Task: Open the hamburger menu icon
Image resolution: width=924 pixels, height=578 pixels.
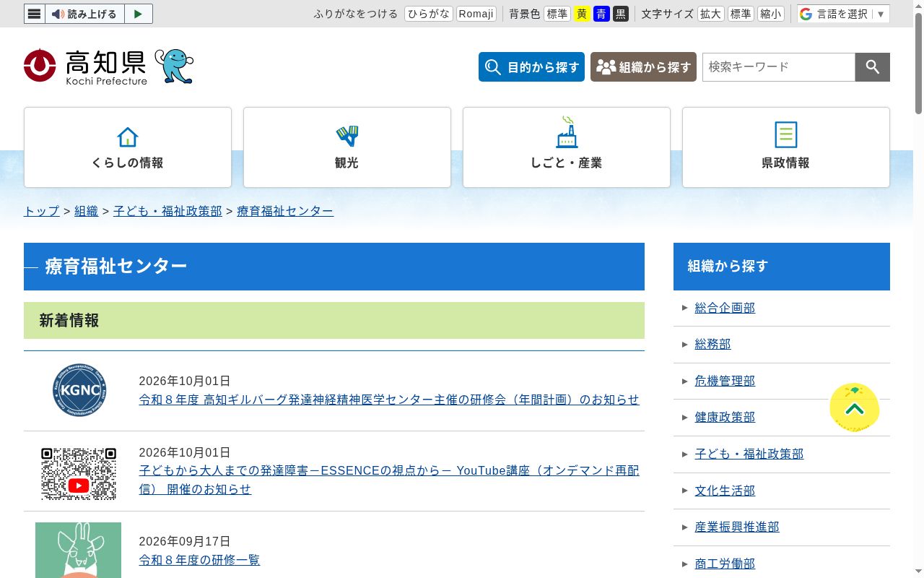Action: coord(35,14)
